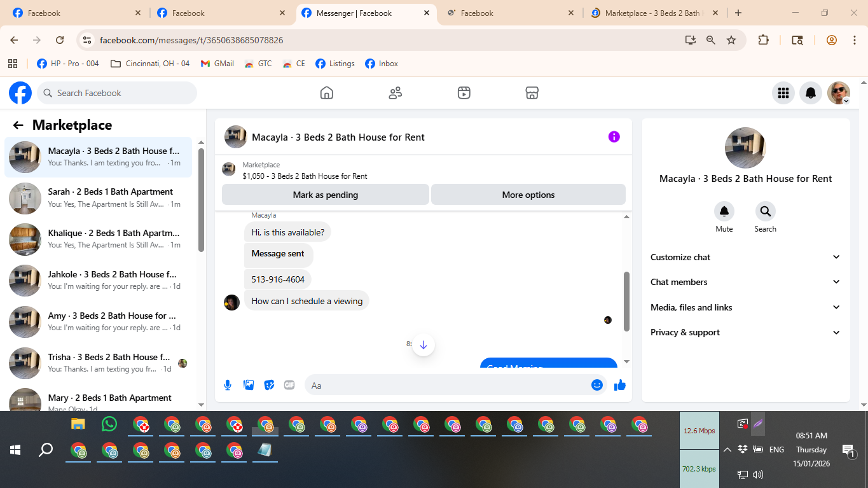868x488 pixels.
Task: Go back from Marketplace inbox
Action: point(18,125)
